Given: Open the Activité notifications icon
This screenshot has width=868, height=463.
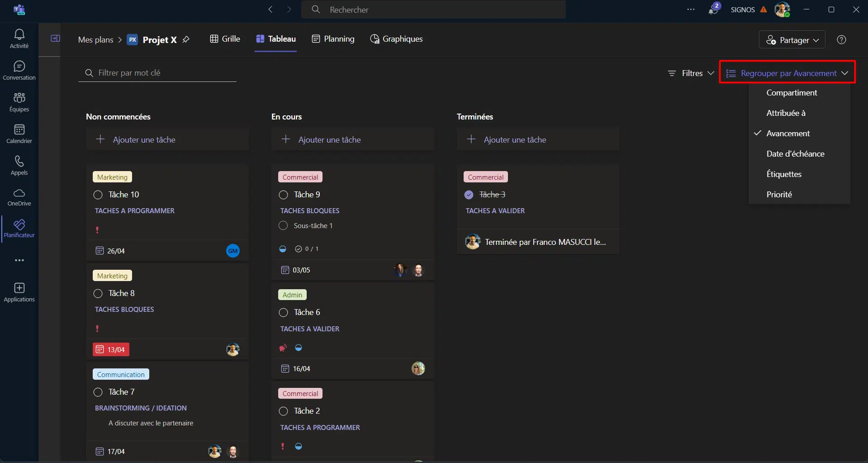Looking at the screenshot, I should pyautogui.click(x=19, y=38).
